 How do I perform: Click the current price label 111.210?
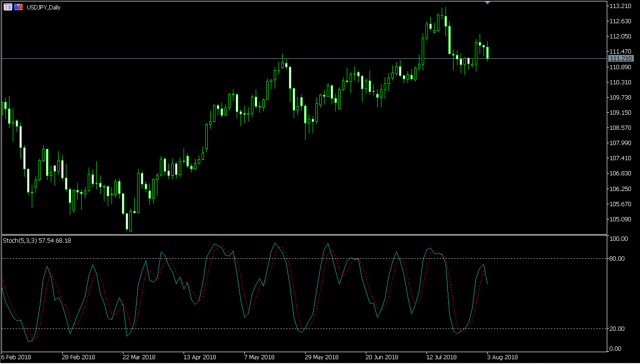tap(621, 58)
